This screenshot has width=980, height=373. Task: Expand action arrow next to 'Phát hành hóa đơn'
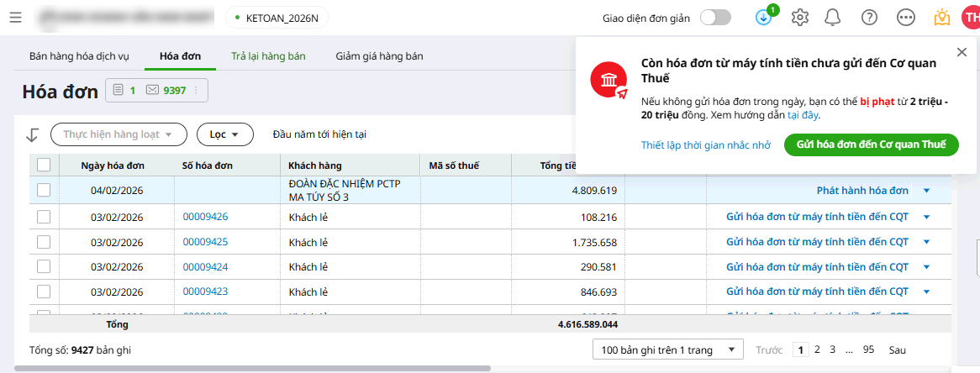coord(926,191)
